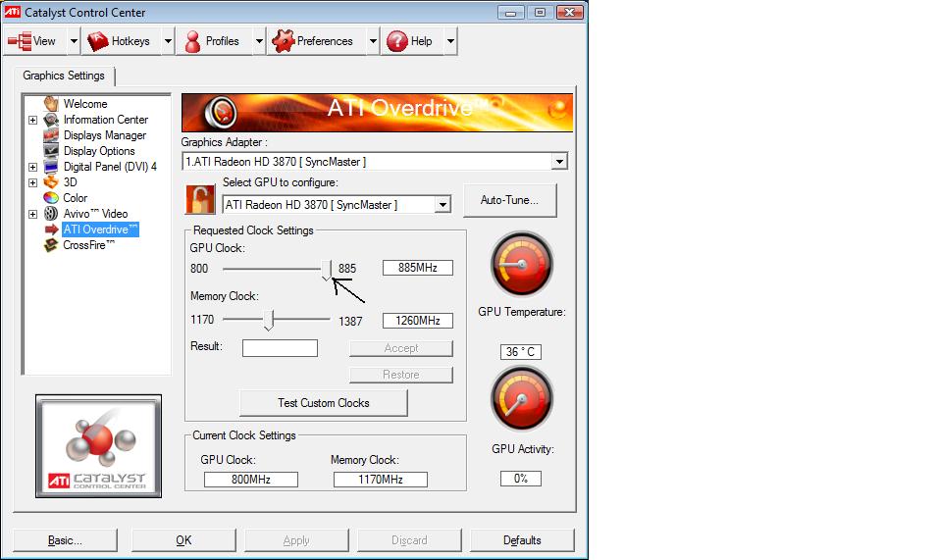Click the 36 °C temperature readout
Screen dimensions: 937x560
pos(520,352)
